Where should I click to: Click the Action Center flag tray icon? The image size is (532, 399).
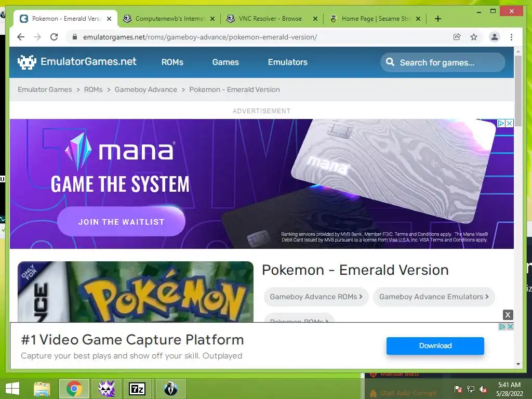pyautogui.click(x=458, y=389)
